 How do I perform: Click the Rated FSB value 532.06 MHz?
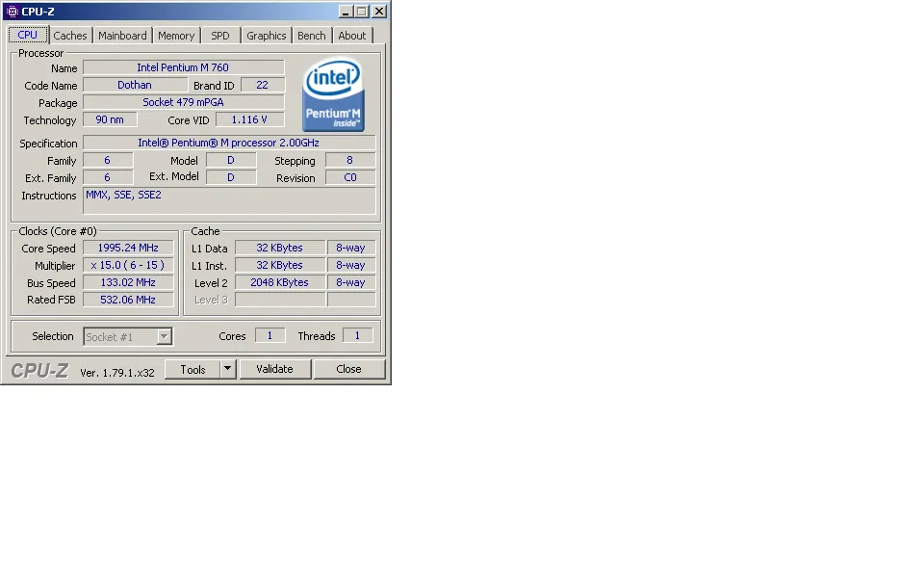pos(128,300)
